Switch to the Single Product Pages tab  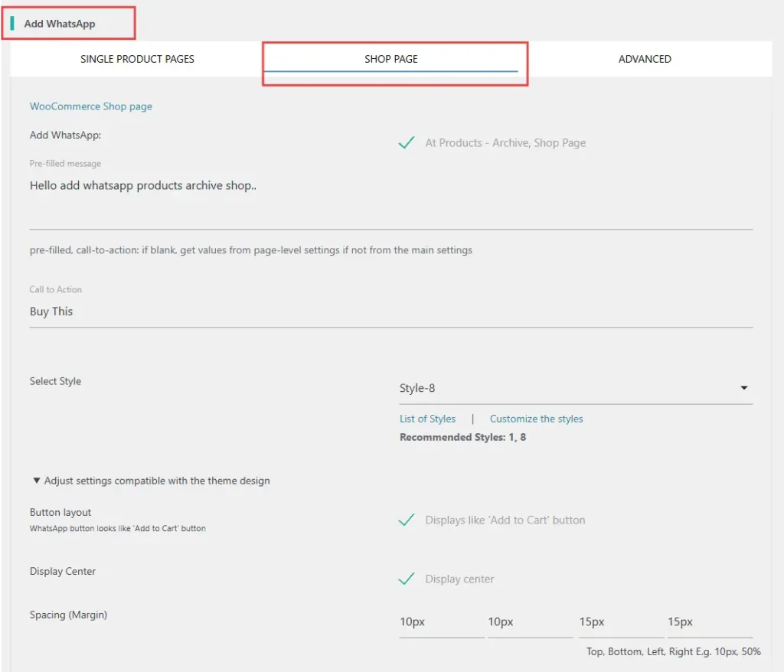pos(137,59)
